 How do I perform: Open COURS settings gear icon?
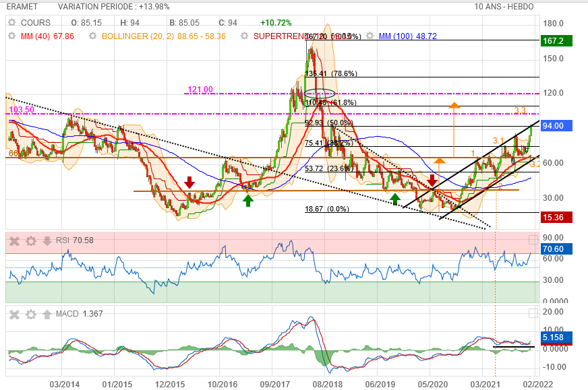point(12,22)
